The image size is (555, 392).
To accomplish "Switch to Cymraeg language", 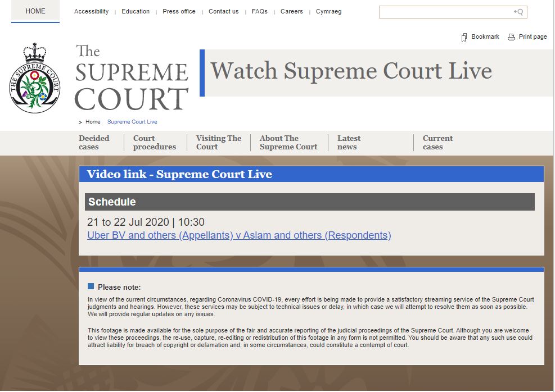I will pos(328,11).
